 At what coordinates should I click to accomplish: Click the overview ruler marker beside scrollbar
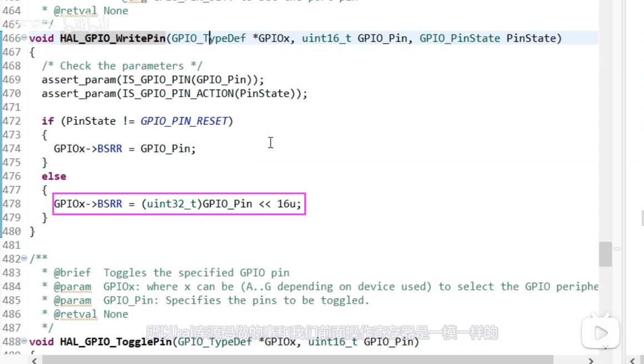point(617,250)
